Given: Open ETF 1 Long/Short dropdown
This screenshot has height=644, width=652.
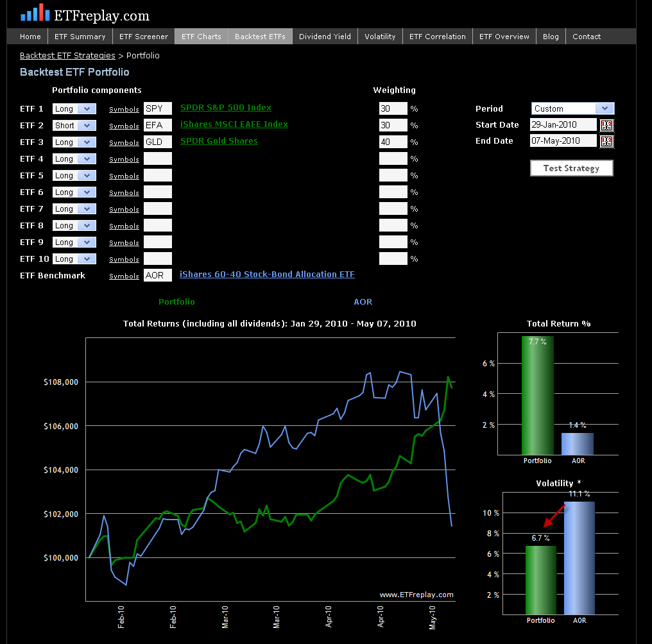Looking at the screenshot, I should [x=74, y=109].
